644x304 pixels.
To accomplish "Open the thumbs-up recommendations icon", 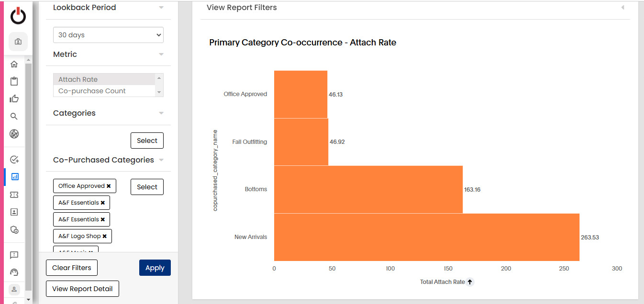I will coord(14,99).
